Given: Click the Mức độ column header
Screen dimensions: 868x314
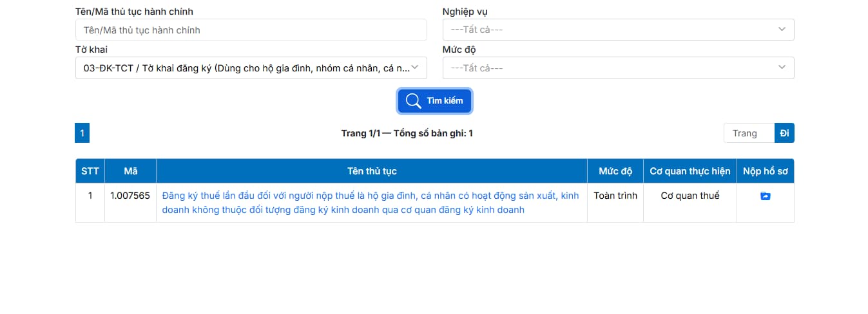Looking at the screenshot, I should coord(615,171).
